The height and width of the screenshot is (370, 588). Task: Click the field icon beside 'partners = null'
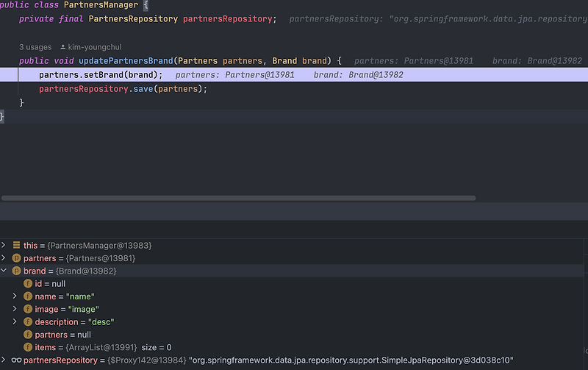[28, 335]
